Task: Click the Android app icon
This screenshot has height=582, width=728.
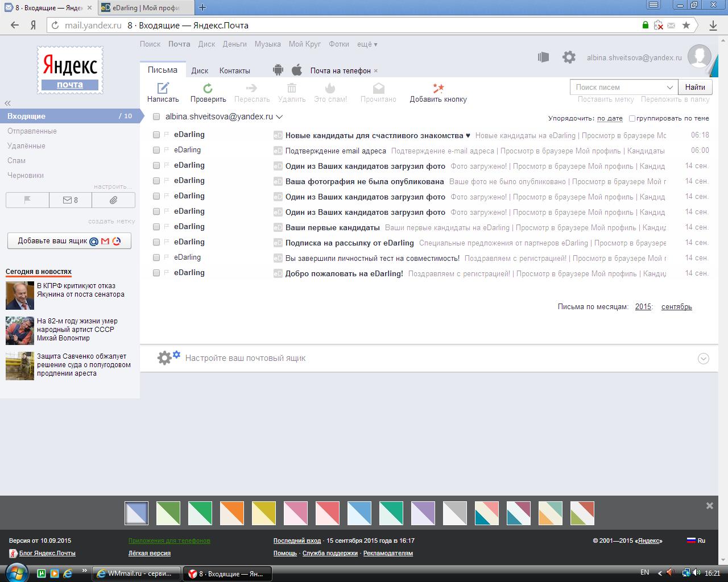Action: 278,70
